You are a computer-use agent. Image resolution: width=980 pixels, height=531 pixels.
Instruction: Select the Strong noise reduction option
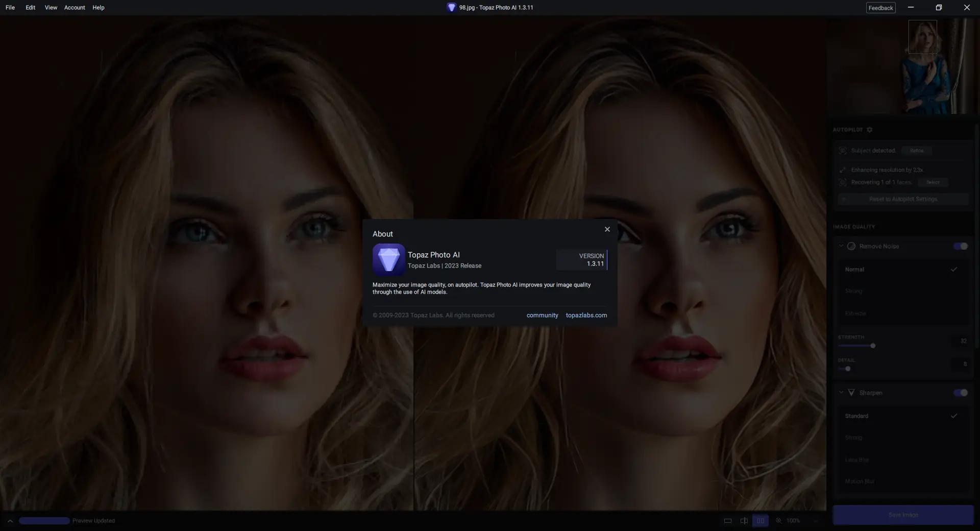click(x=854, y=291)
